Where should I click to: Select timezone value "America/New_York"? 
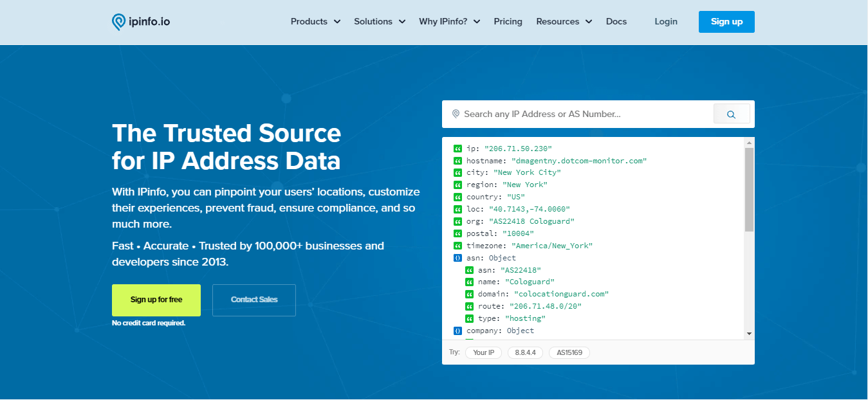point(552,246)
